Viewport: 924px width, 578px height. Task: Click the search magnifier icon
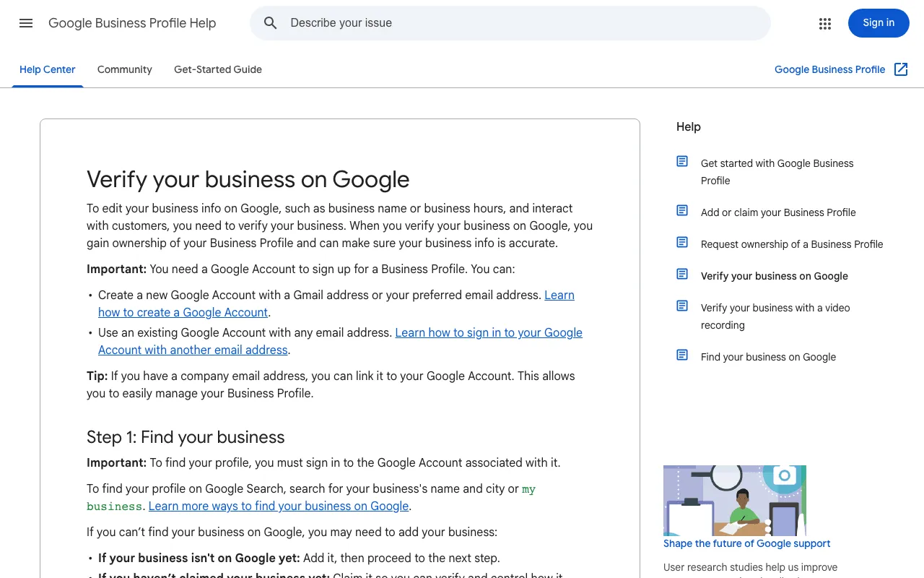271,23
